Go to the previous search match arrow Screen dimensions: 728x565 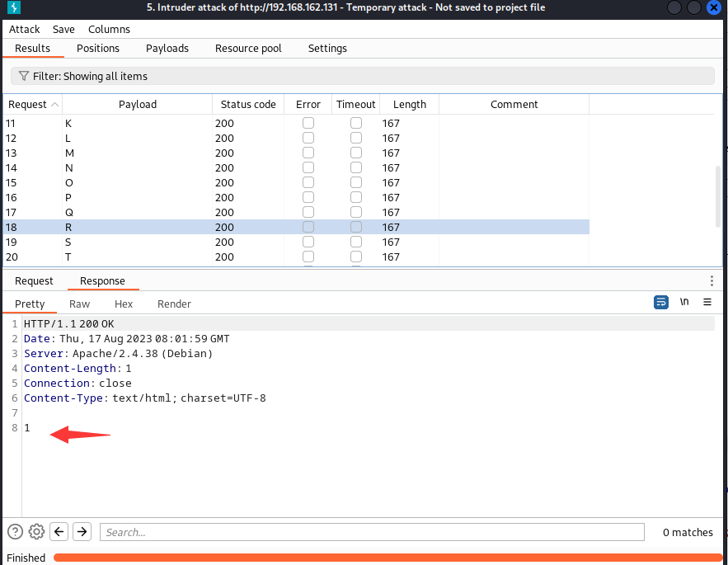pos(59,532)
